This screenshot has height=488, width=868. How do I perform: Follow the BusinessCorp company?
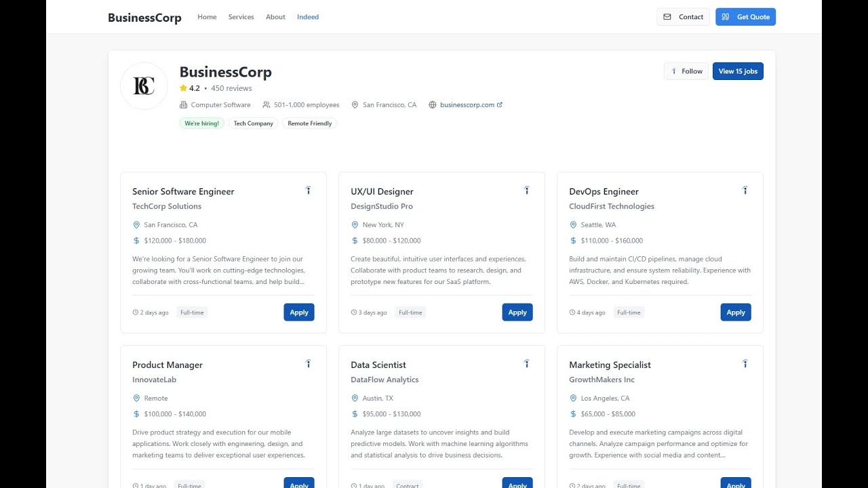point(686,71)
